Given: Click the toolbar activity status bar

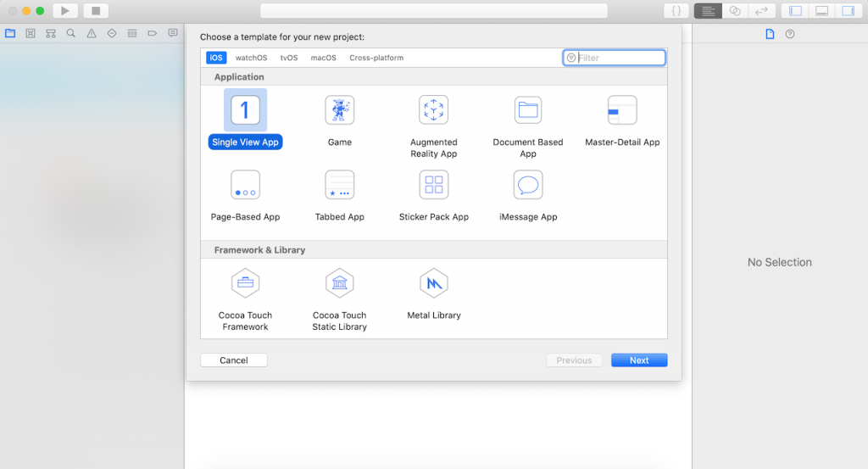Looking at the screenshot, I should 434,10.
